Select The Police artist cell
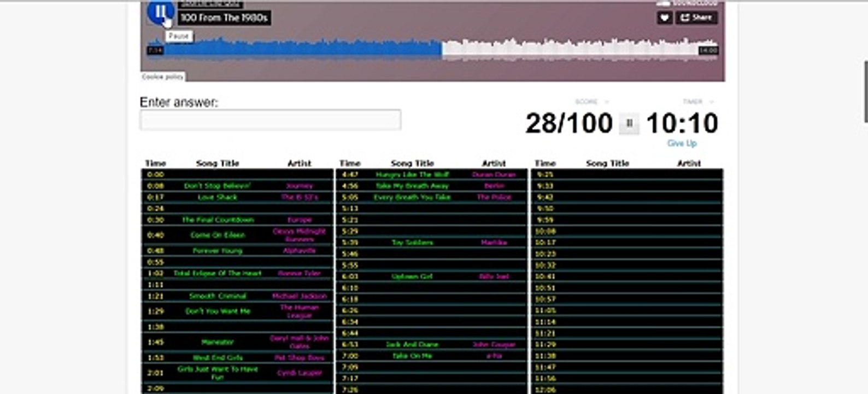The width and height of the screenshot is (868, 394). pyautogui.click(x=494, y=197)
